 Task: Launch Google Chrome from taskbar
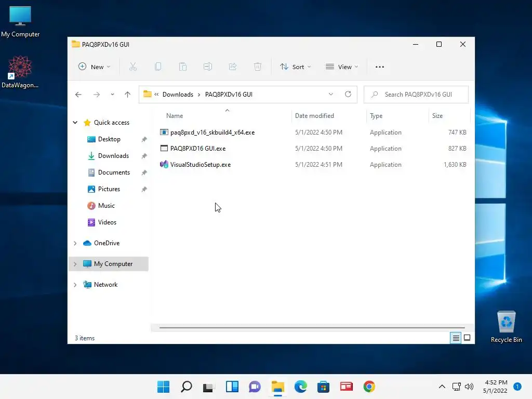coord(369,387)
